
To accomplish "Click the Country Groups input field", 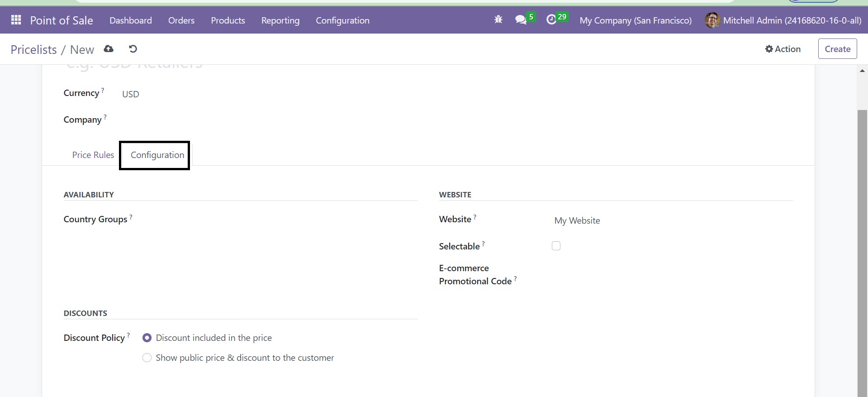I will [x=271, y=220].
